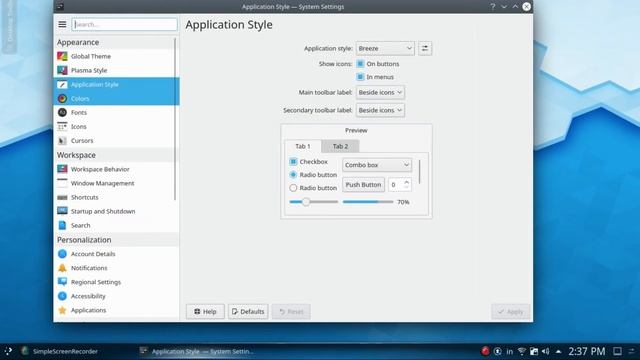Viewport: 640px width, 360px height.
Task: Click the window Help question mark icon
Action: pos(493,7)
